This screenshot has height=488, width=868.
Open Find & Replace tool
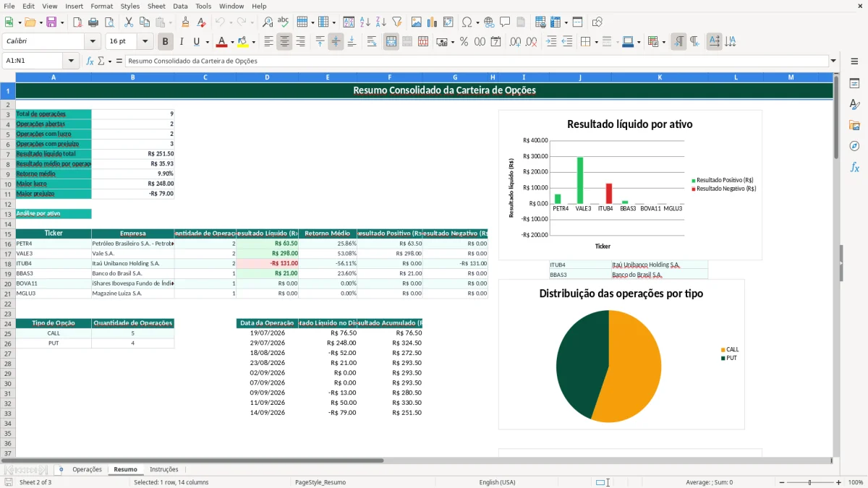[268, 22]
